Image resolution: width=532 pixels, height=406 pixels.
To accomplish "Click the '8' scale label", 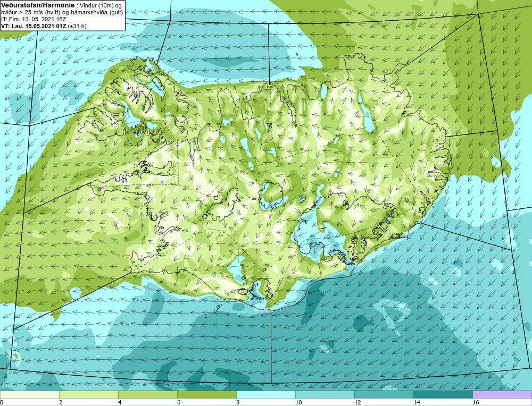I will click(238, 402).
